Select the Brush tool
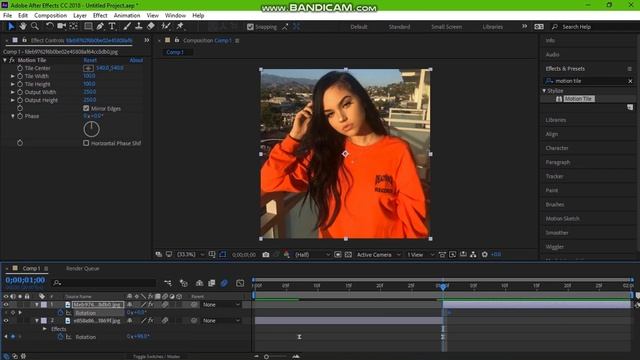640x360 pixels. coord(127,27)
